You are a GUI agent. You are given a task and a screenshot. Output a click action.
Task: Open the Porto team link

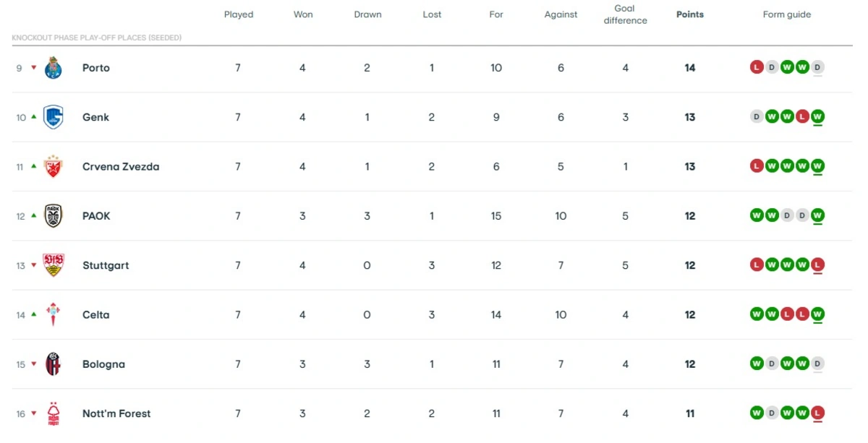pos(96,68)
